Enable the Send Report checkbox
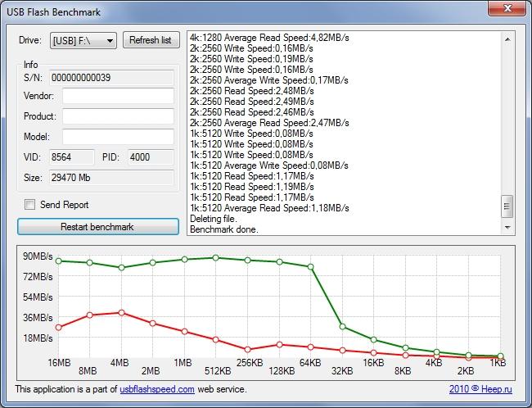 tap(30, 205)
